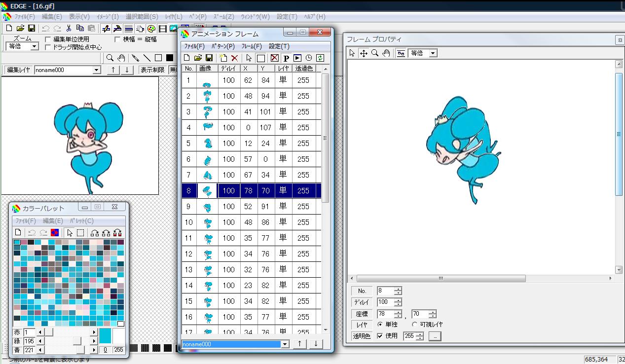Screen dimensions: 625x364
Task: Open noname000 dropdown in Animation Frame window
Action: pos(285,344)
